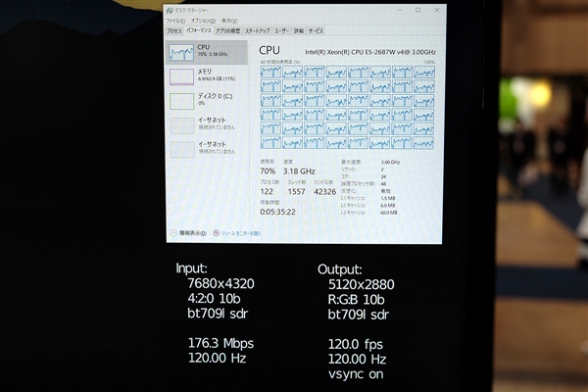Open the 詳細 tab
Viewport: 588px width, 392px height.
point(299,31)
